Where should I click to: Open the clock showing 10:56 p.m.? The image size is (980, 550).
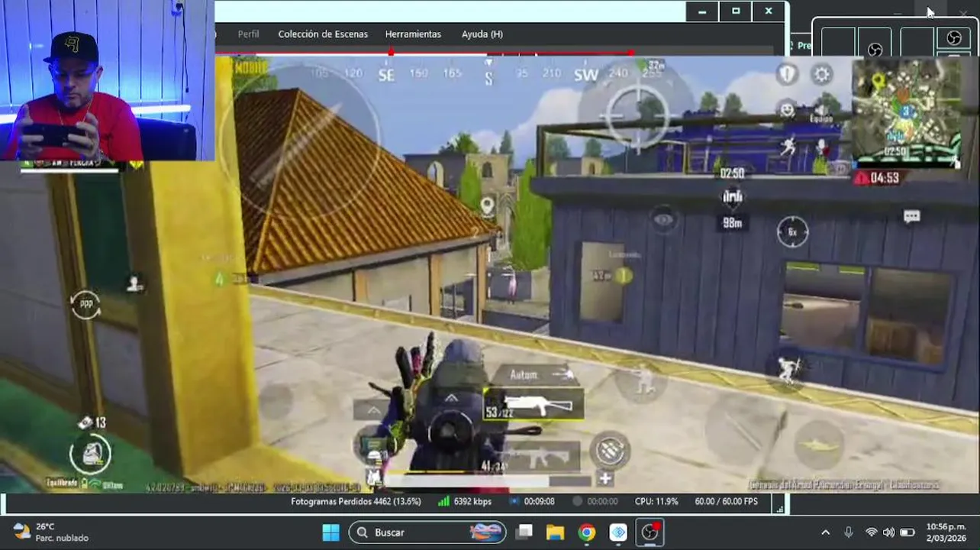pos(946,532)
